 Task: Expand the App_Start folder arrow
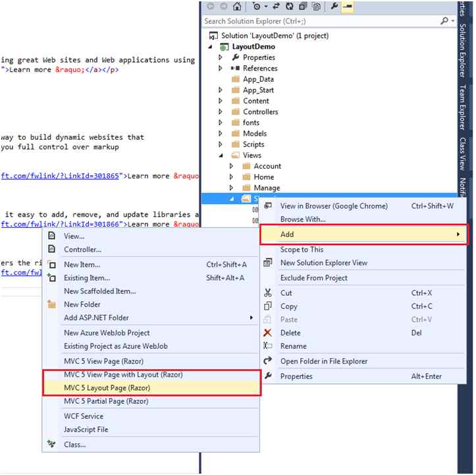coord(221,90)
